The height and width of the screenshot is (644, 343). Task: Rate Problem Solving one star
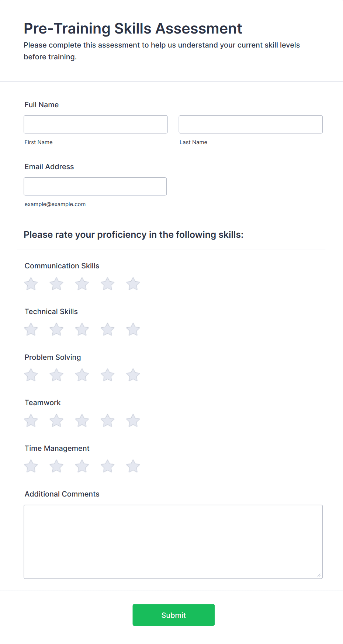pos(31,375)
